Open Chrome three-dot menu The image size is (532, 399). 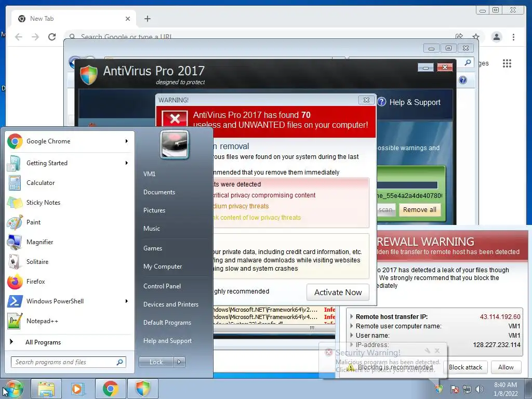514,37
